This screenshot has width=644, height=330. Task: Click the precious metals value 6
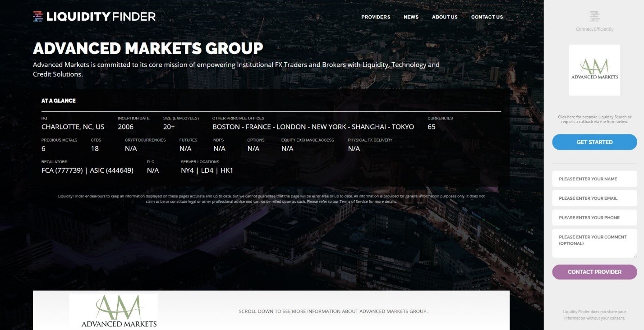coord(43,148)
